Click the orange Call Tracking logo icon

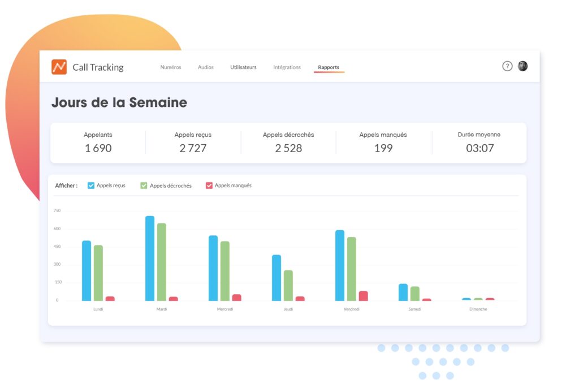[x=59, y=67]
